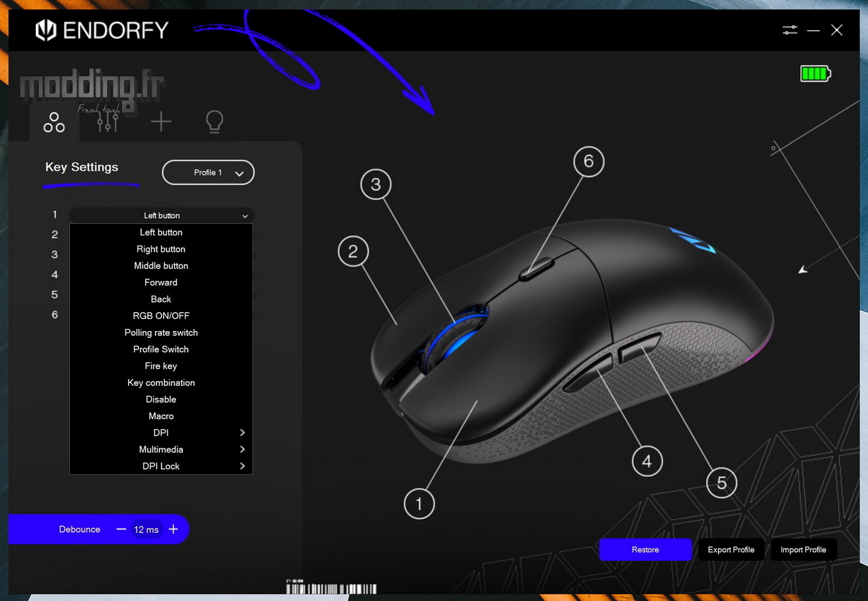This screenshot has height=601, width=868.
Task: Select key row number 2
Action: (55, 235)
